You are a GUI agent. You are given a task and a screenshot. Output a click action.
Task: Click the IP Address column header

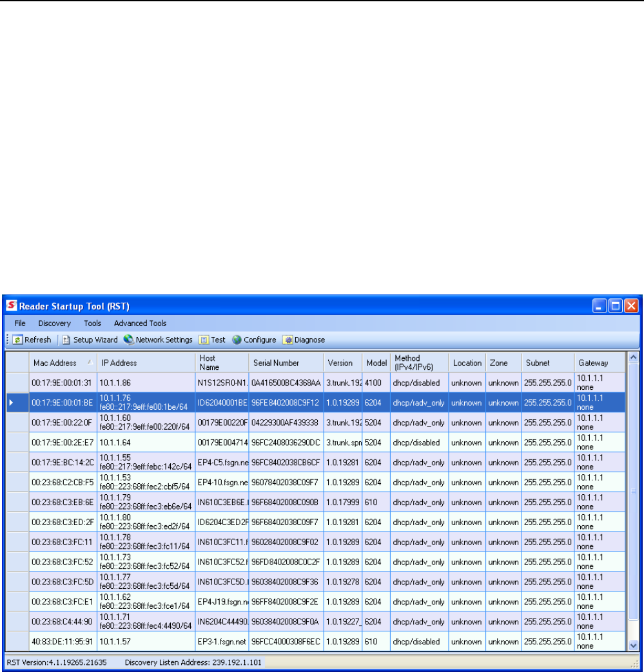146,363
